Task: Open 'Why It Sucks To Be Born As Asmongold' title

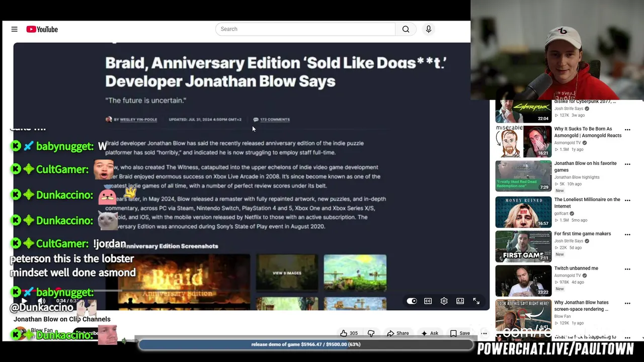Action: (588, 132)
